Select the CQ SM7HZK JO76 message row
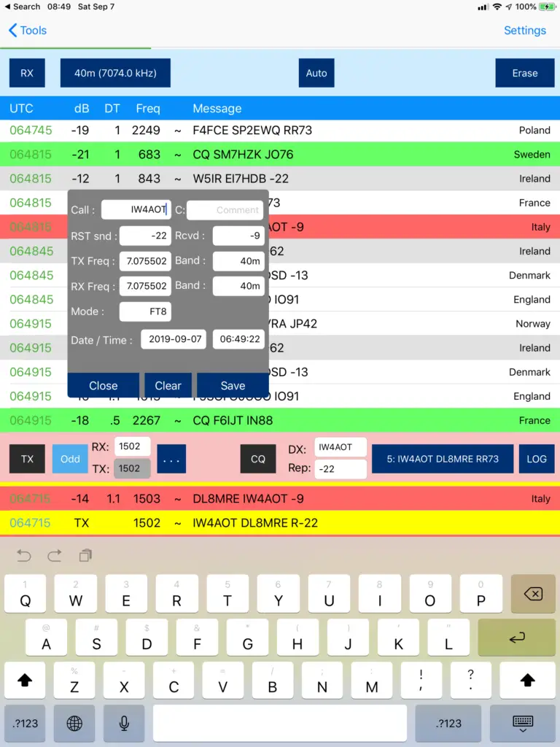560x747 pixels. click(280, 155)
